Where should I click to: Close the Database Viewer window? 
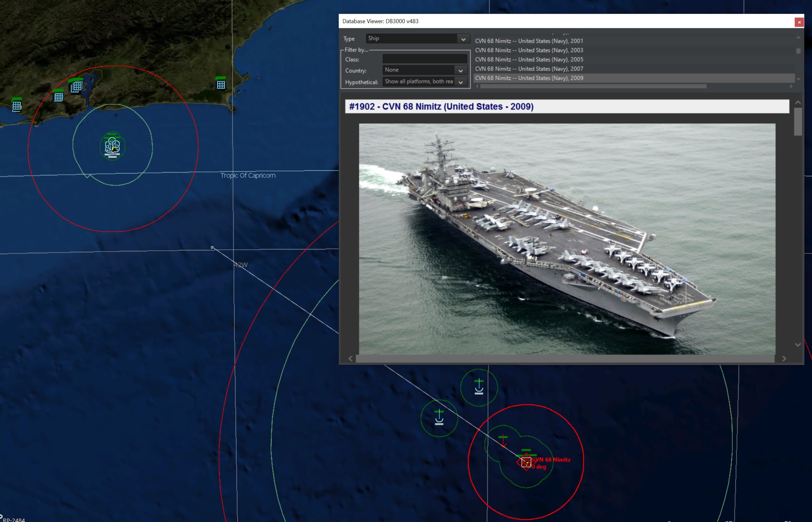click(x=799, y=22)
